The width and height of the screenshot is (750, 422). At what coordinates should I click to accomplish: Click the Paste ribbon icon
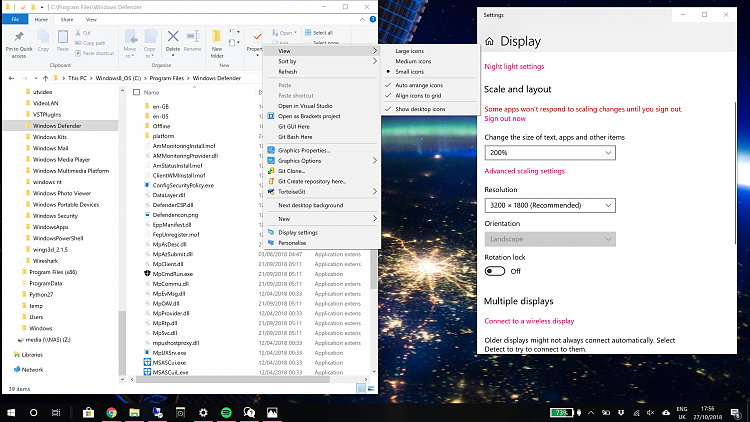[x=63, y=37]
